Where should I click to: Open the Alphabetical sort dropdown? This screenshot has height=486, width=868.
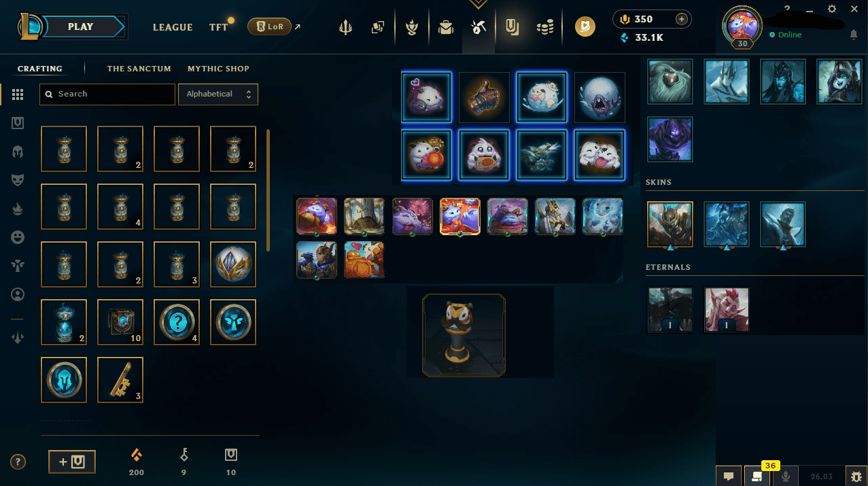[218, 94]
